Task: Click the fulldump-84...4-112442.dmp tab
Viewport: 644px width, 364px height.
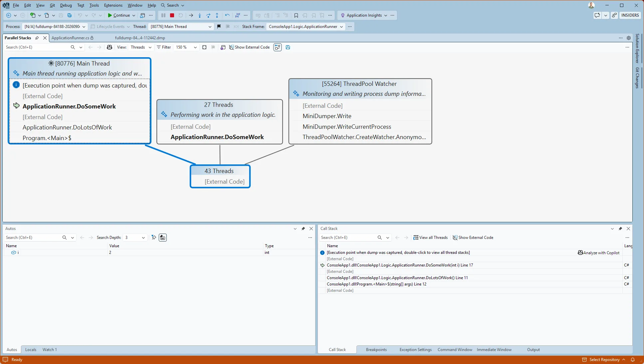Action: pos(140,38)
